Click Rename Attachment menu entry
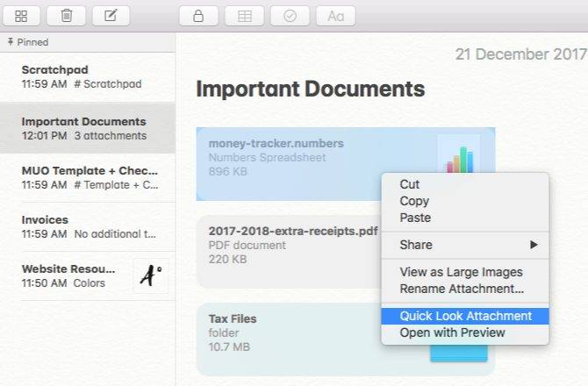The height and width of the screenshot is (386, 588). tap(462, 289)
